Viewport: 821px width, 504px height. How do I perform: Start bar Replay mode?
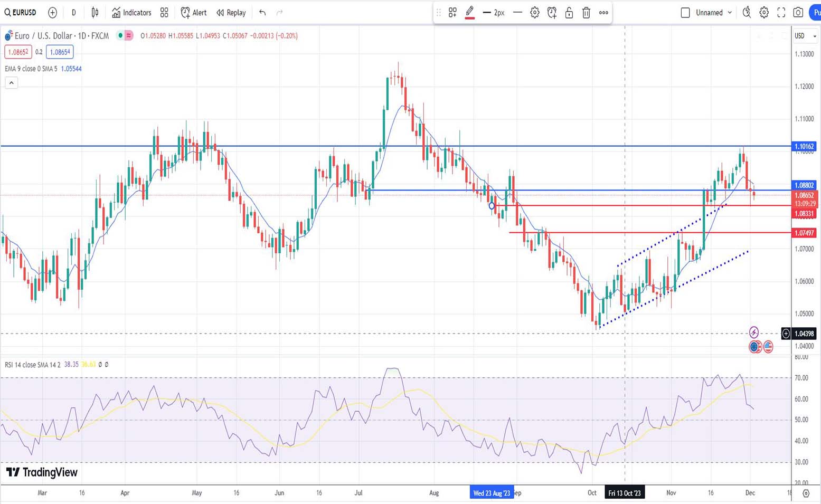231,13
